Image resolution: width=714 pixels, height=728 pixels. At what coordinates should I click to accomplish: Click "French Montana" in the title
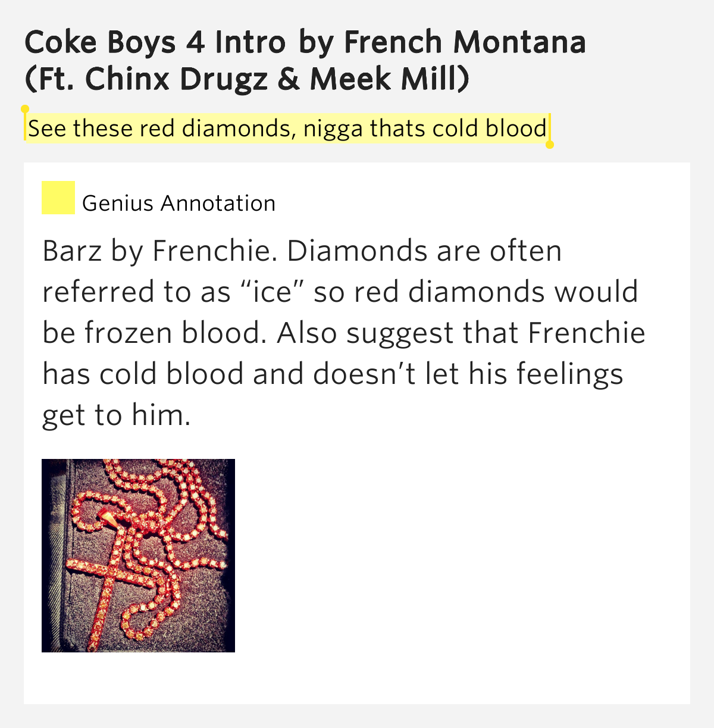pyautogui.click(x=465, y=42)
